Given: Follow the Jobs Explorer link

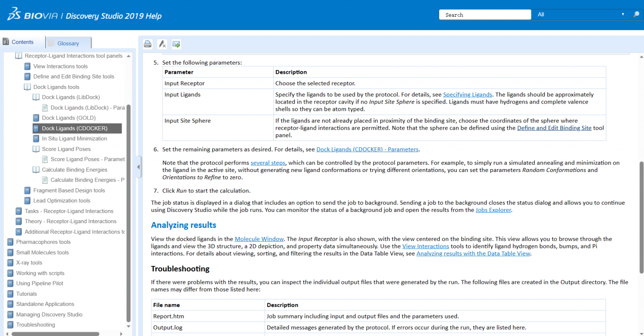Looking at the screenshot, I should (493, 210).
